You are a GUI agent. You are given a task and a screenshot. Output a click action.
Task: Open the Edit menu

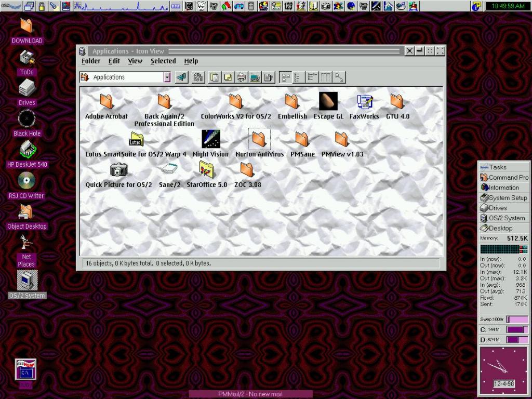pyautogui.click(x=114, y=61)
